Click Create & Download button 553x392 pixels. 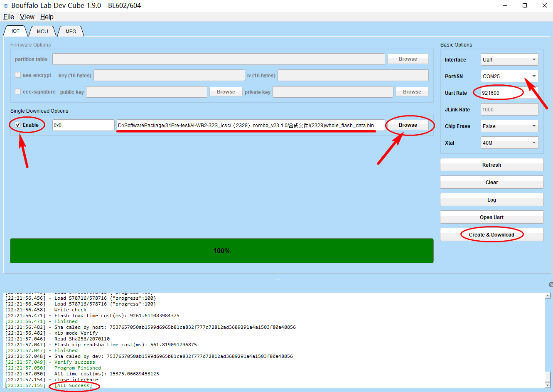click(x=492, y=235)
